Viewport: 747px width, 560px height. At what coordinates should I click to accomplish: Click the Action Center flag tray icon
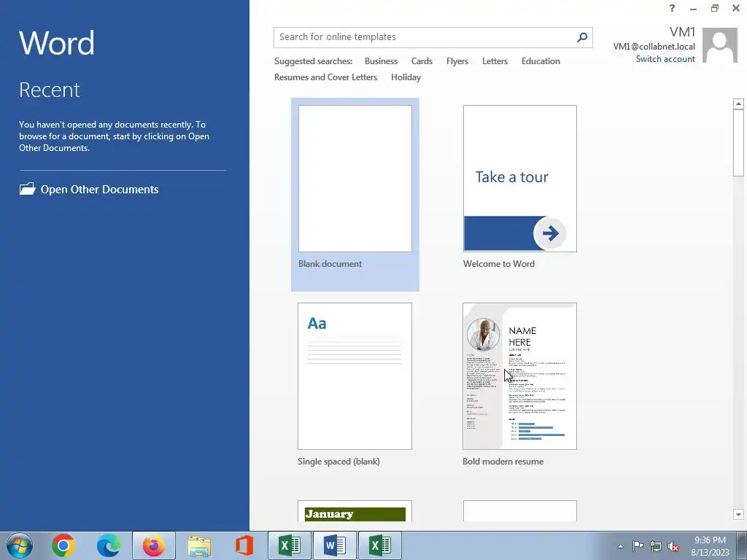click(638, 545)
